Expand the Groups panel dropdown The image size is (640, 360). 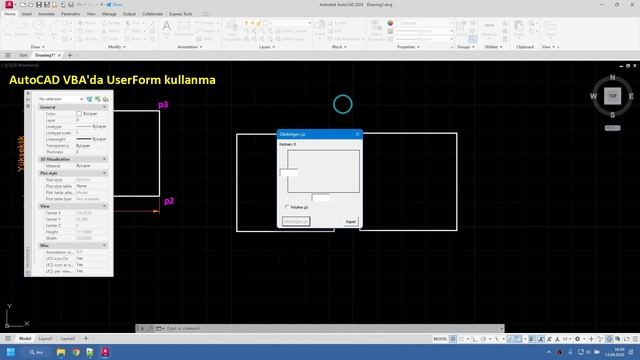(x=466, y=47)
